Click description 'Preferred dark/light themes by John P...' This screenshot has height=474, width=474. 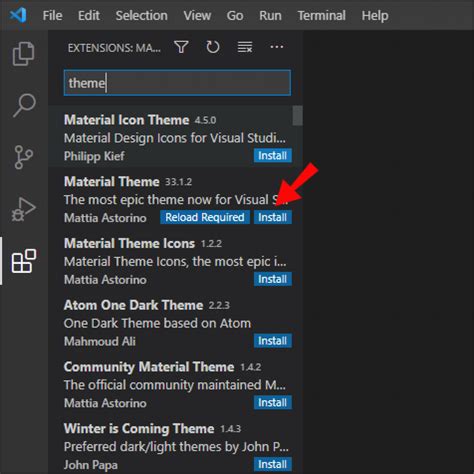click(176, 447)
